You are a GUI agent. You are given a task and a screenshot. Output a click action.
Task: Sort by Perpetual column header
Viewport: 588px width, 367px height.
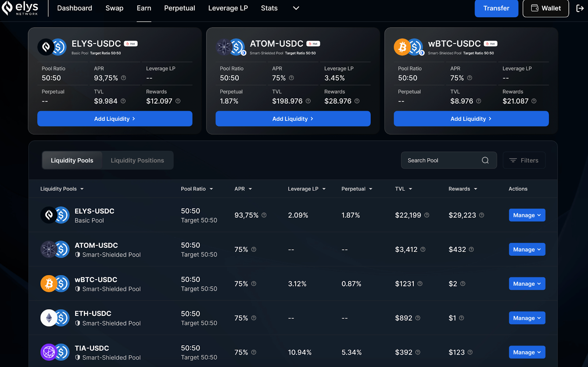(357, 189)
